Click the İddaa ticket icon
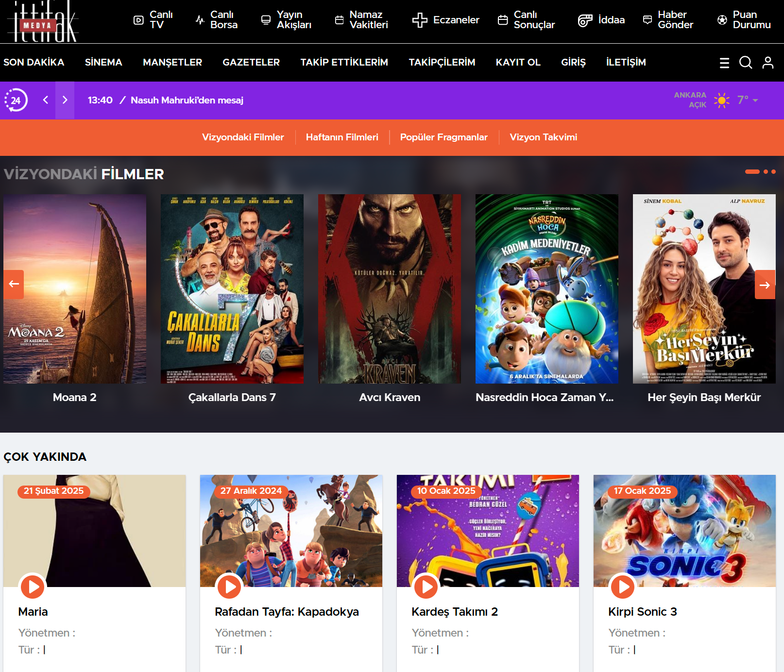 pos(585,20)
